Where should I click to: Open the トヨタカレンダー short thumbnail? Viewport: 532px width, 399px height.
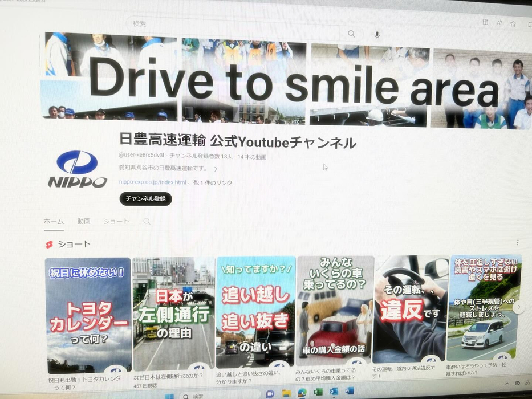click(88, 315)
